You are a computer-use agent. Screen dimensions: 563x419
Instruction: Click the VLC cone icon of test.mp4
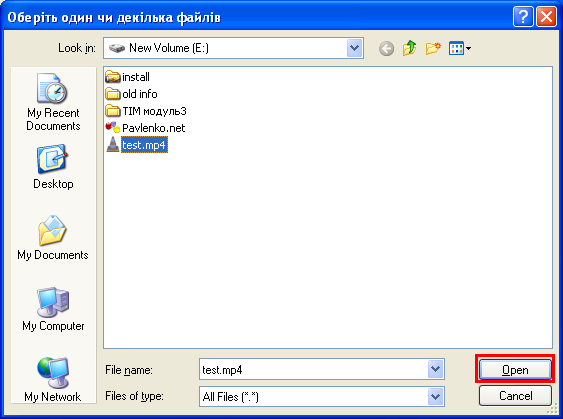(x=113, y=144)
